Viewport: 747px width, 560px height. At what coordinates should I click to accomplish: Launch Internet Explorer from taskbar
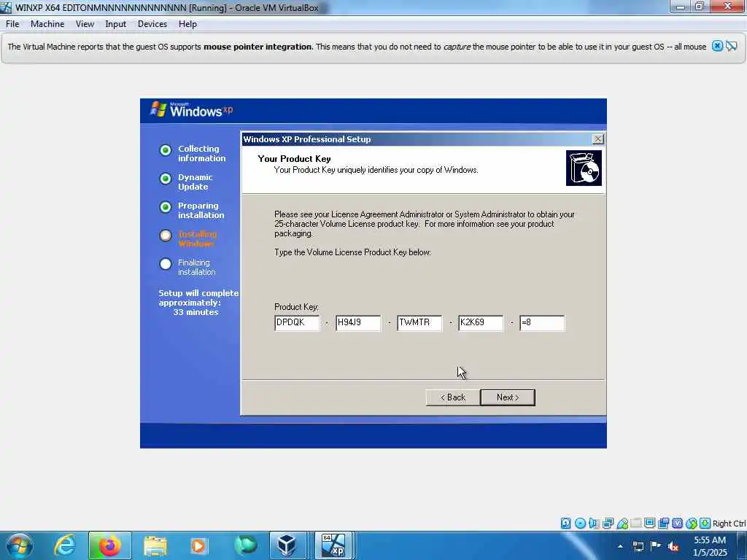tap(64, 545)
